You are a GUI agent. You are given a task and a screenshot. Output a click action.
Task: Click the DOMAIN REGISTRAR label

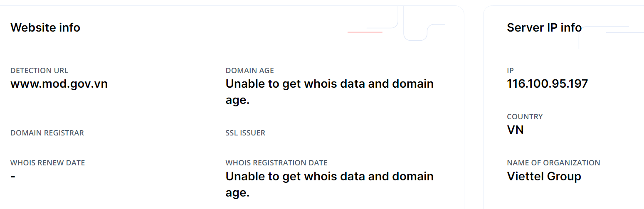tap(47, 133)
